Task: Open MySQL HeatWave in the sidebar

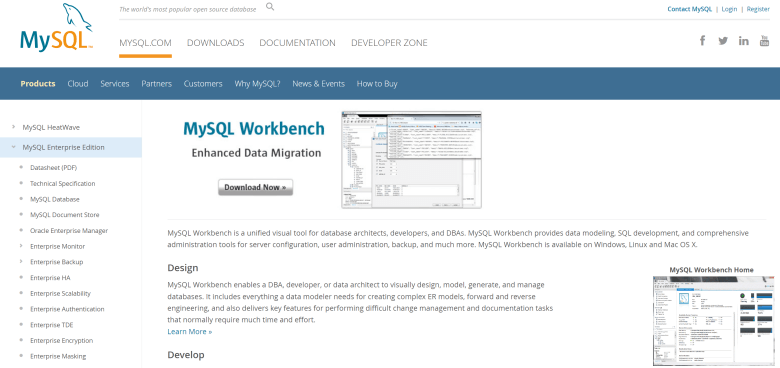Action: [x=51, y=127]
